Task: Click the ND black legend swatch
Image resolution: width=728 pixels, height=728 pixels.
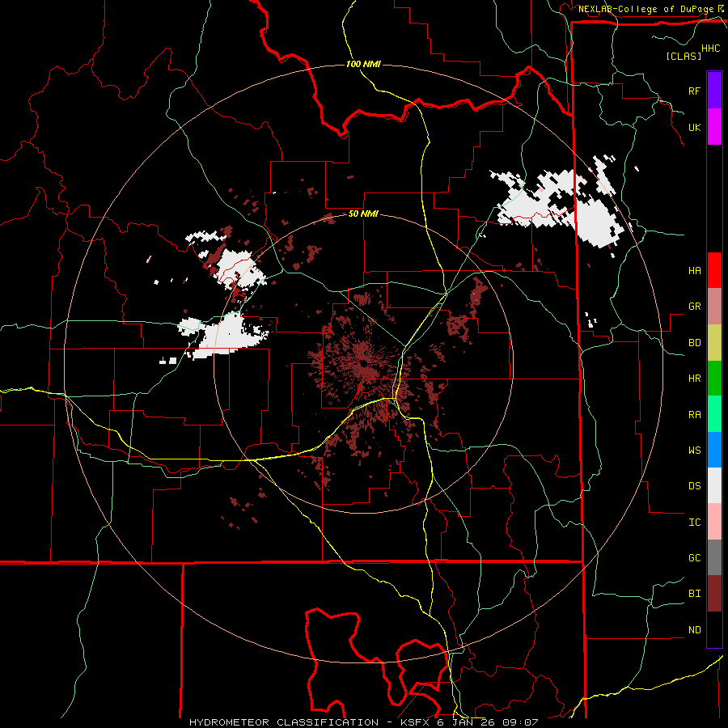Action: [714, 629]
